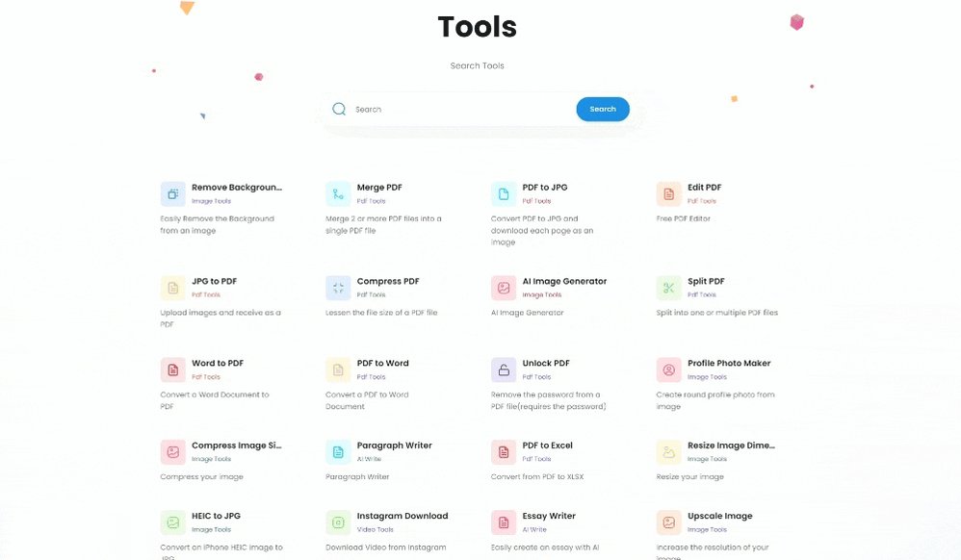
Task: Click 'Create round profile photo from image' text
Action: coord(715,400)
